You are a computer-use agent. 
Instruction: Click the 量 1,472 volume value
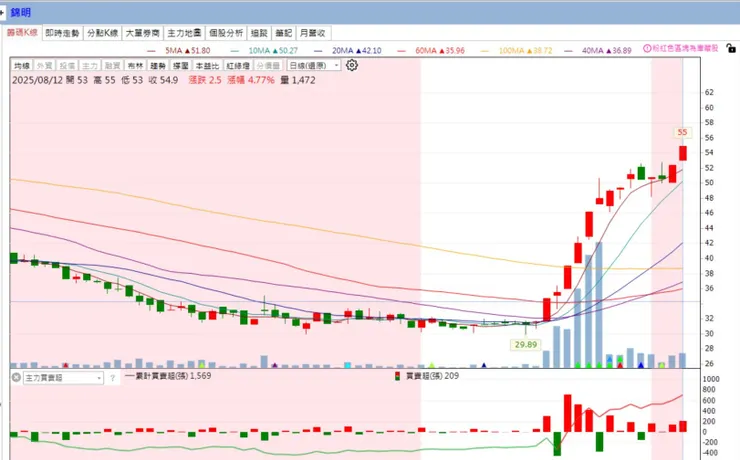click(298, 80)
